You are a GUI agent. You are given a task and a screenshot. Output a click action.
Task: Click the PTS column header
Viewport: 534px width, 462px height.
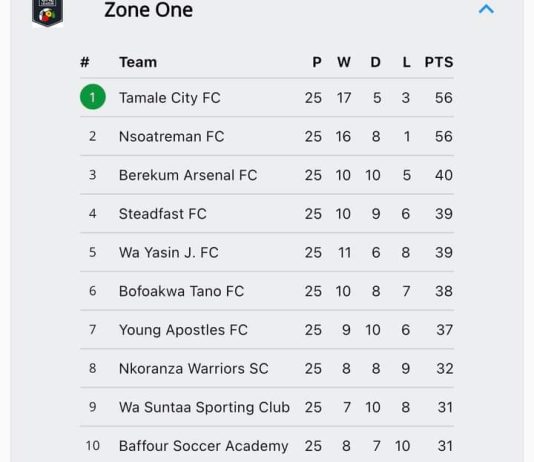tap(439, 62)
